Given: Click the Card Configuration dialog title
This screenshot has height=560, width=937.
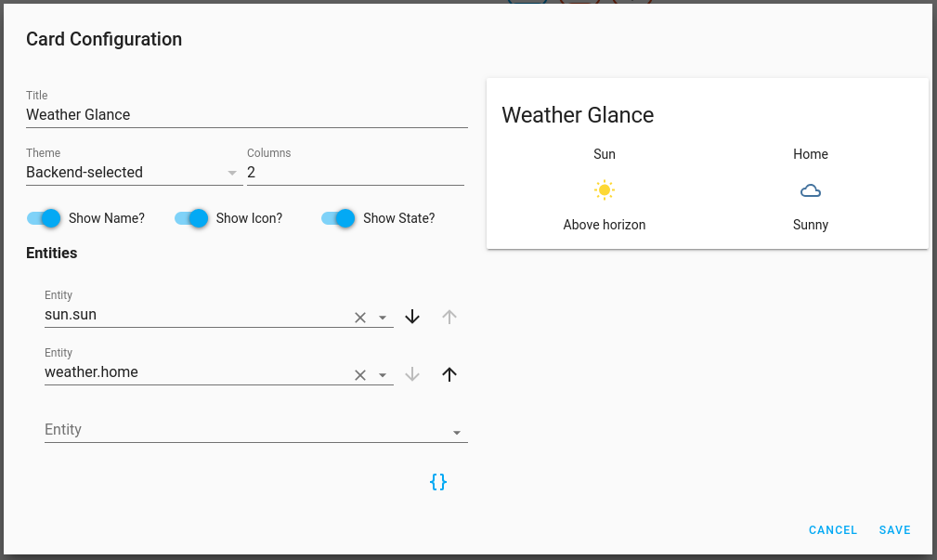Looking at the screenshot, I should coord(104,39).
